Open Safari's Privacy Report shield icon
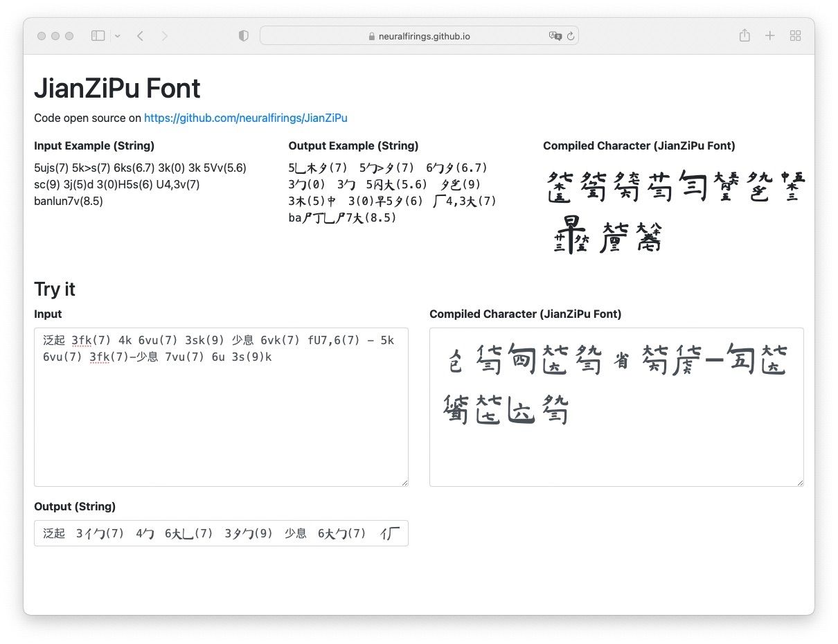Screen dimensions: 838x644 (243, 35)
